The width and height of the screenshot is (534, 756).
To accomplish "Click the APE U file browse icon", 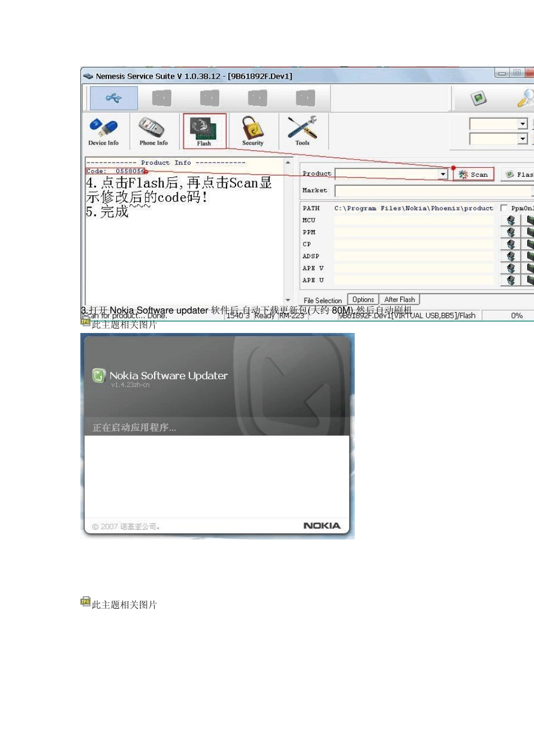I will [x=510, y=280].
